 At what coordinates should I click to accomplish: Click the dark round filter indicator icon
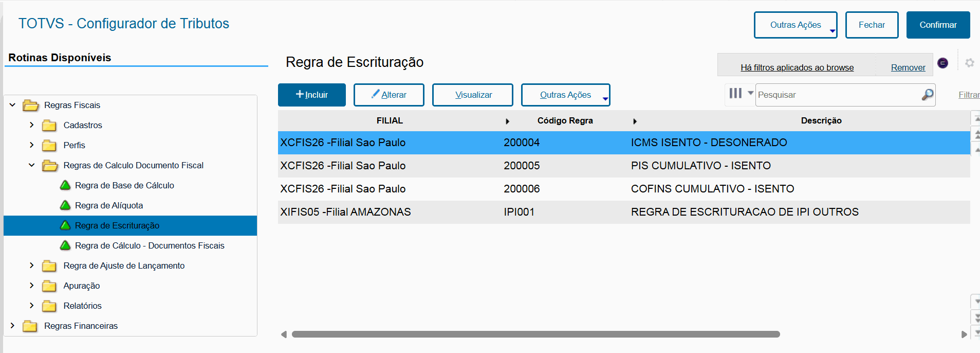point(942,63)
